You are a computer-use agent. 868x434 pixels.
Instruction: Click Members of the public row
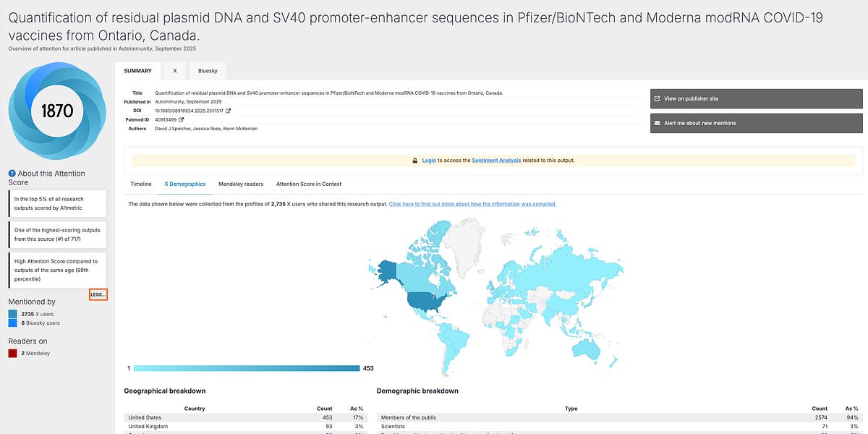[619, 417]
